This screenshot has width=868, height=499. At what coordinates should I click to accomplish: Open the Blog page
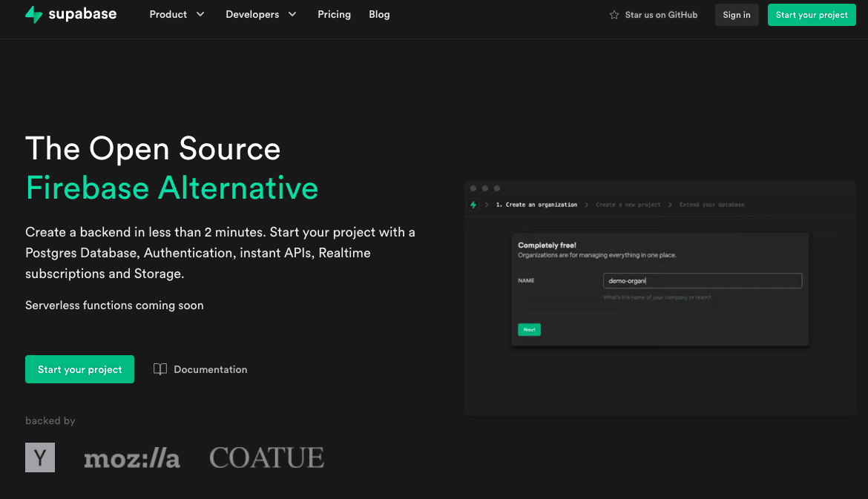[379, 14]
